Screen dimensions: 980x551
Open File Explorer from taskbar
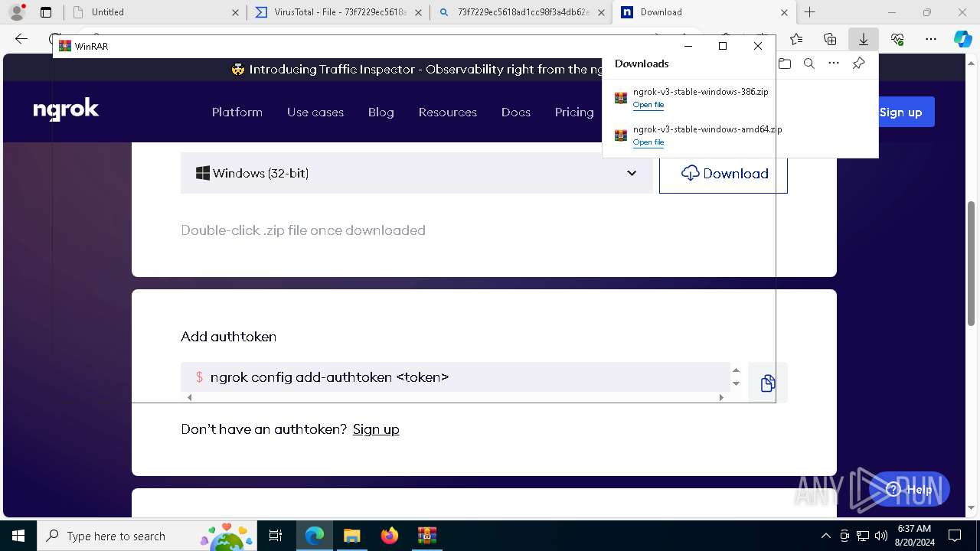pyautogui.click(x=351, y=536)
